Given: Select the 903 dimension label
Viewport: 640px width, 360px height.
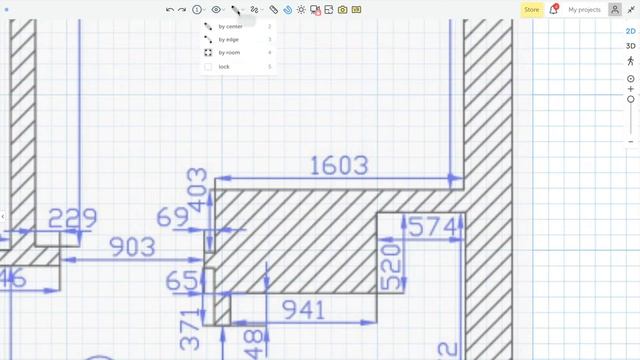Looking at the screenshot, I should pos(133,247).
